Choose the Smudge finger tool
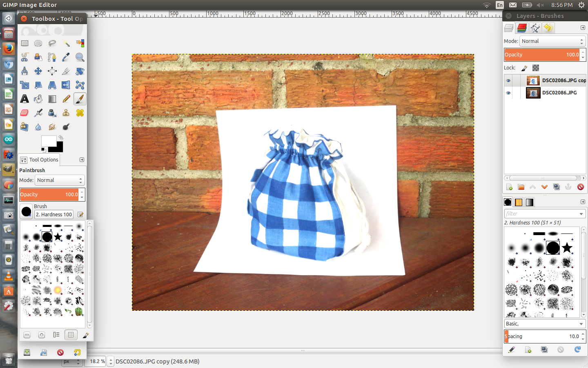The width and height of the screenshot is (588, 368). coord(52,127)
